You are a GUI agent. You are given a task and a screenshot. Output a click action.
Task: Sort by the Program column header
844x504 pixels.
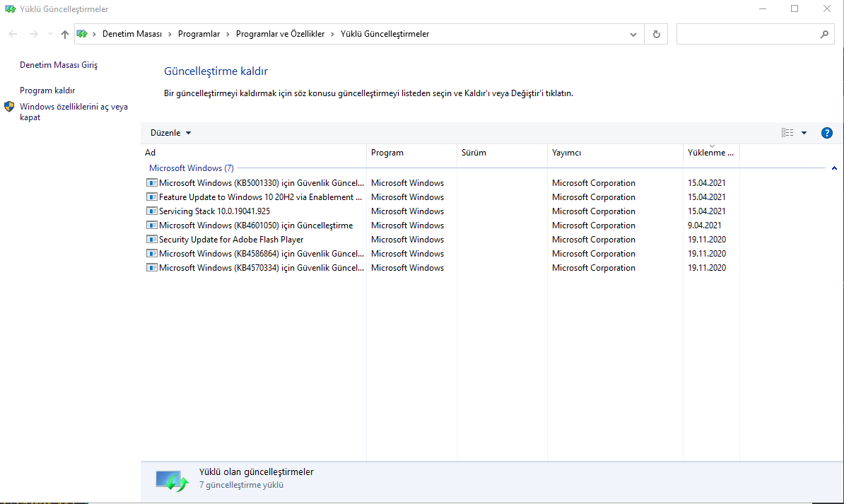click(x=412, y=153)
